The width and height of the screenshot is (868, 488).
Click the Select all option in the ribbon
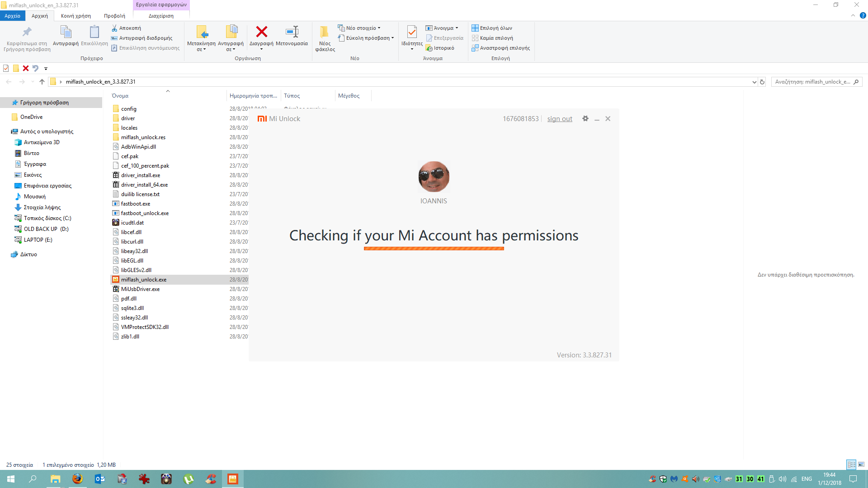[x=492, y=28]
